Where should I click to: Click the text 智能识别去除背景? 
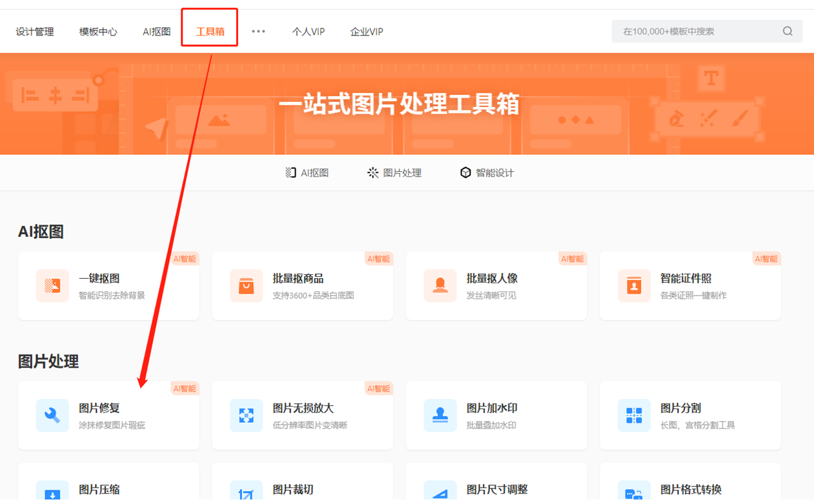[x=112, y=296]
